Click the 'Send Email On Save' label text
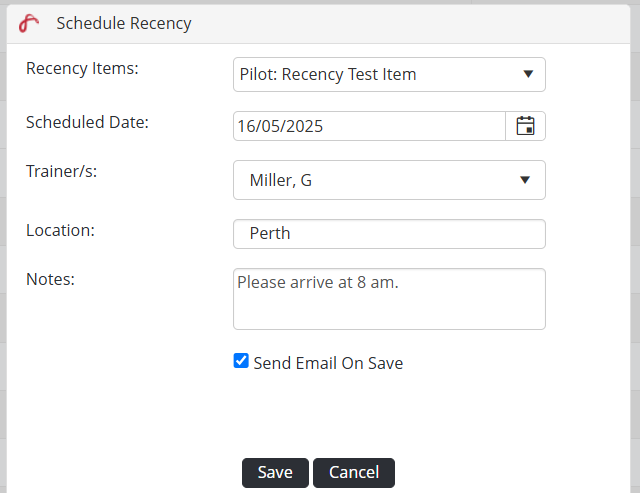 pyautogui.click(x=328, y=363)
